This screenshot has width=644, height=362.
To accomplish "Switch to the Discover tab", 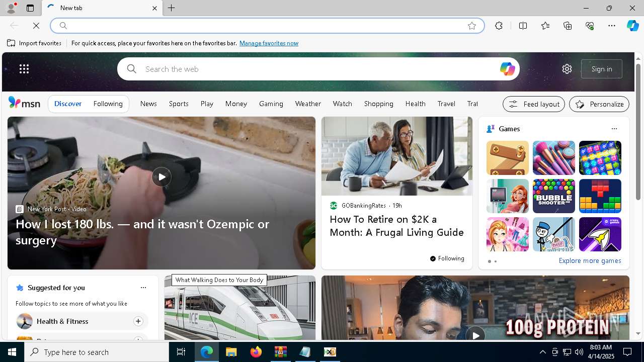I will click(x=68, y=104).
